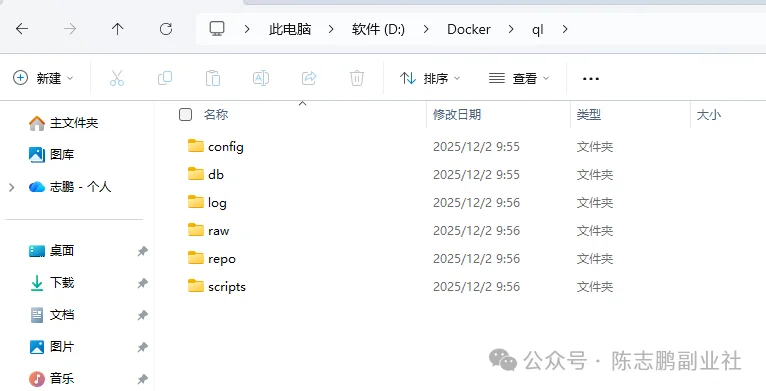Click the date in the config row
This screenshot has width=766, height=391.
pyautogui.click(x=476, y=147)
